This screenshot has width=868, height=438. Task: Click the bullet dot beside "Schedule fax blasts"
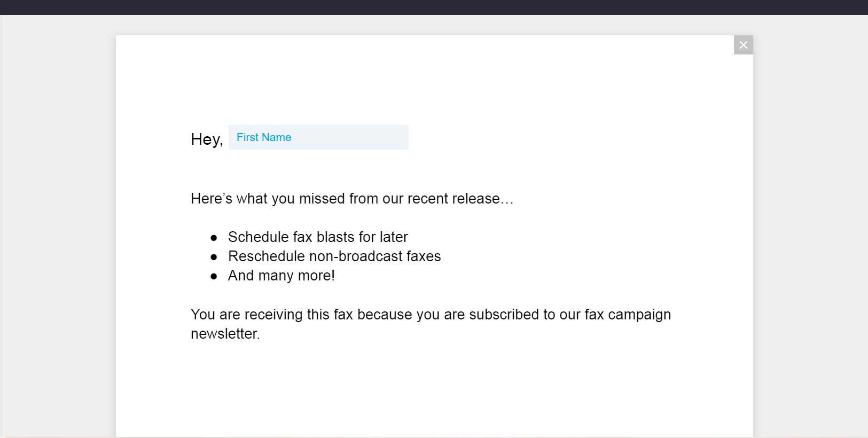click(214, 238)
